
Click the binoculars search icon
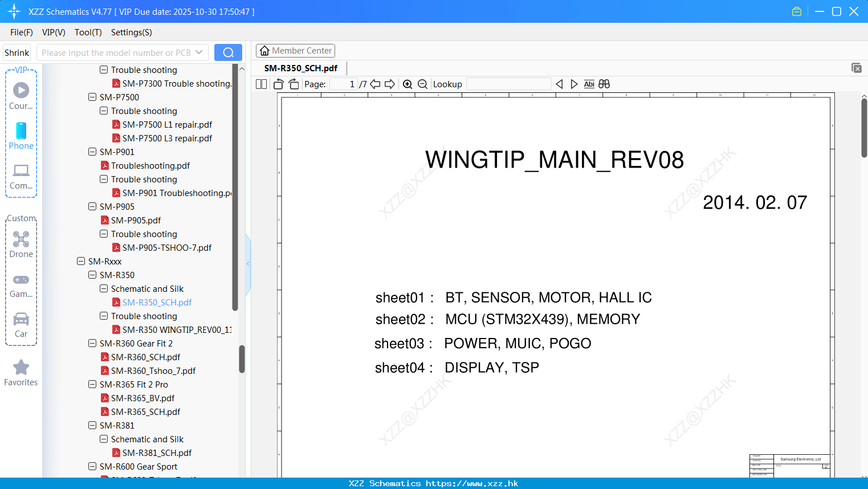[604, 84]
